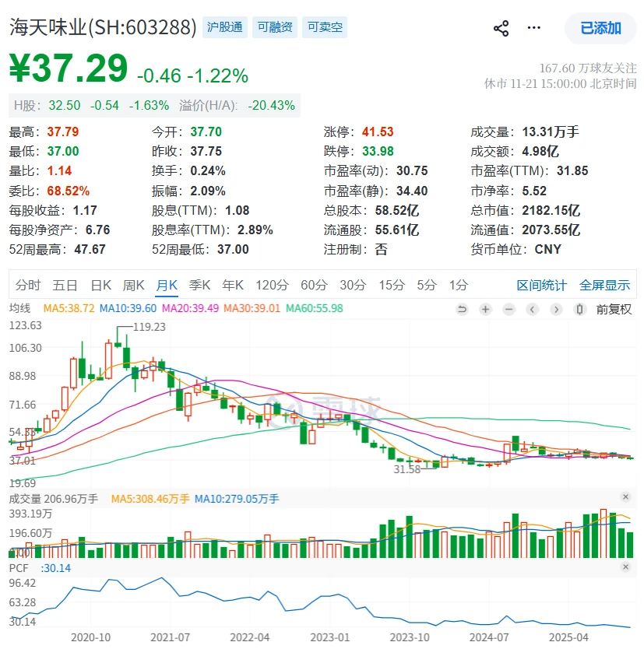Click the 2023-01 date axis label
The height and width of the screenshot is (649, 644).
pos(329,637)
